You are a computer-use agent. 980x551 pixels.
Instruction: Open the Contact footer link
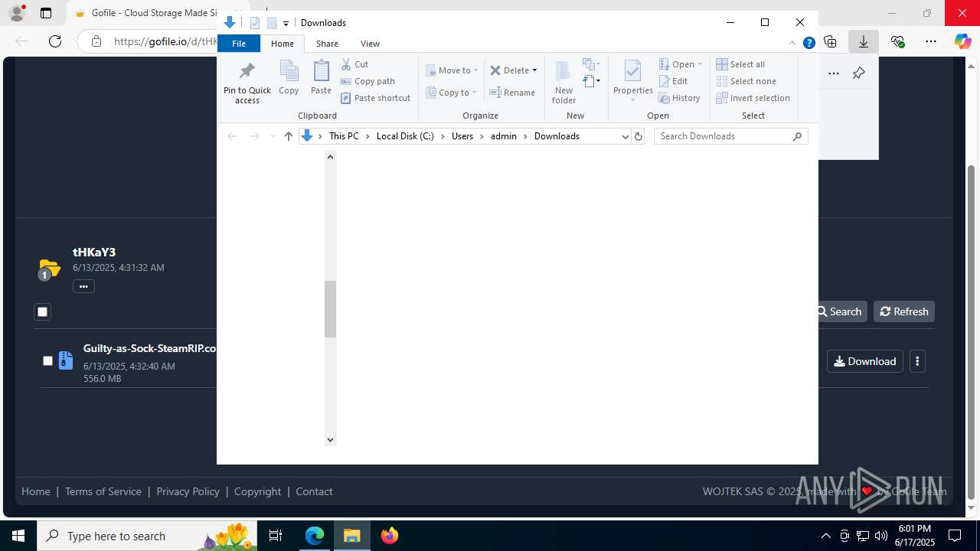point(314,491)
